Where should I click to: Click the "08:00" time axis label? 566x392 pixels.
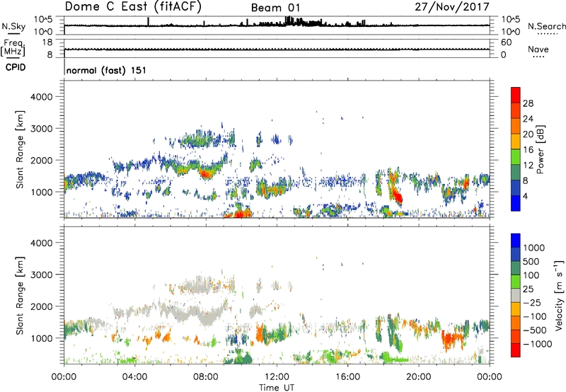(x=206, y=376)
